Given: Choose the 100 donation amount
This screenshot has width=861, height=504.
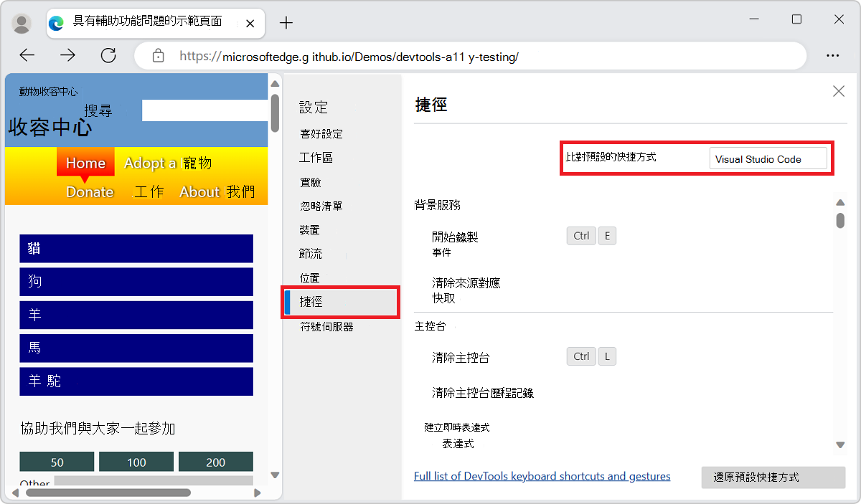Looking at the screenshot, I should tap(136, 462).
